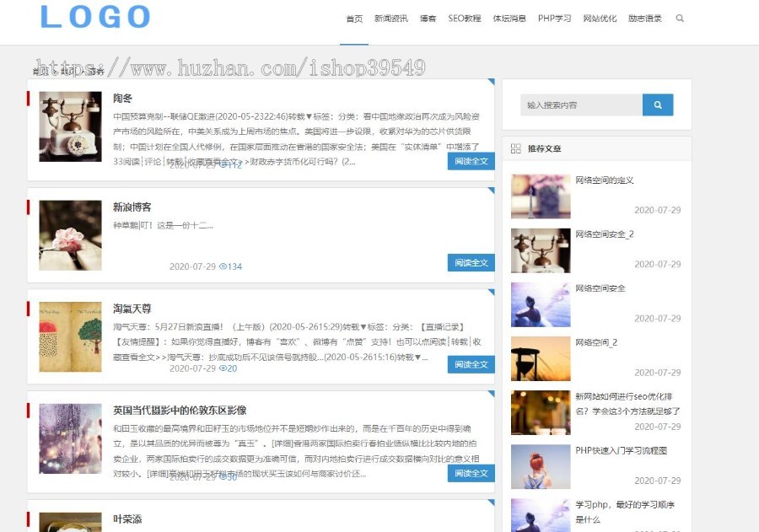Click the flower thumbnail of 新浪博客 article
759x532 pixels.
point(70,235)
